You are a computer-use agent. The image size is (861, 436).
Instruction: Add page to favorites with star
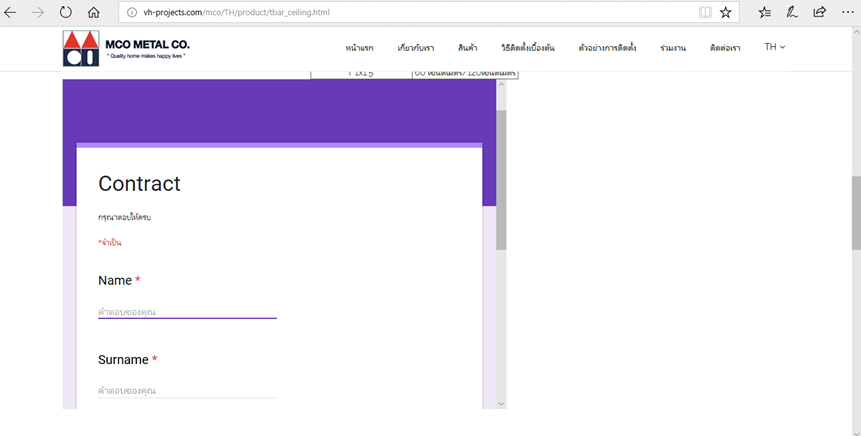click(726, 12)
